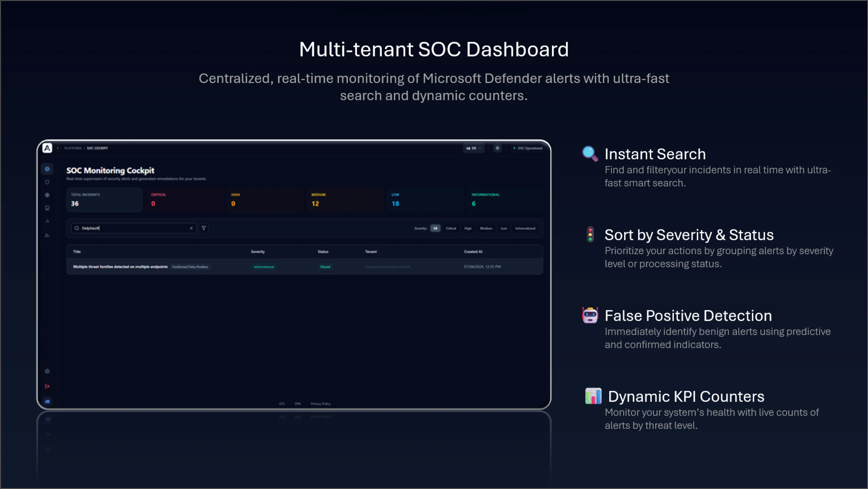The height and width of the screenshot is (489, 868).
Task: Click the Title column header
Action: [x=77, y=251]
